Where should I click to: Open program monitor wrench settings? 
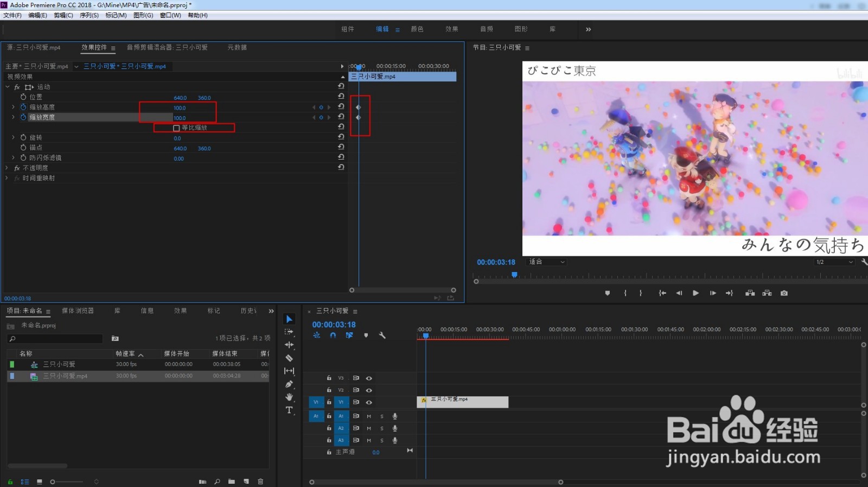coord(864,262)
